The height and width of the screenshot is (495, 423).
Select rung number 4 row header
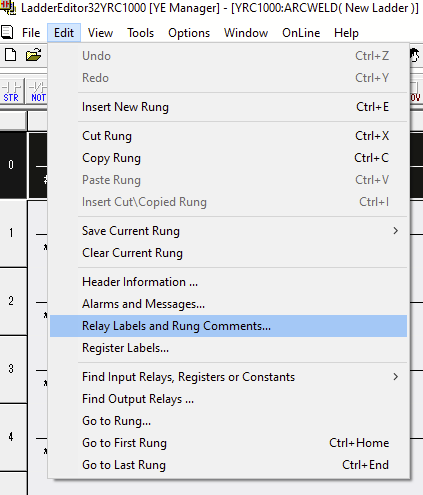[13, 437]
